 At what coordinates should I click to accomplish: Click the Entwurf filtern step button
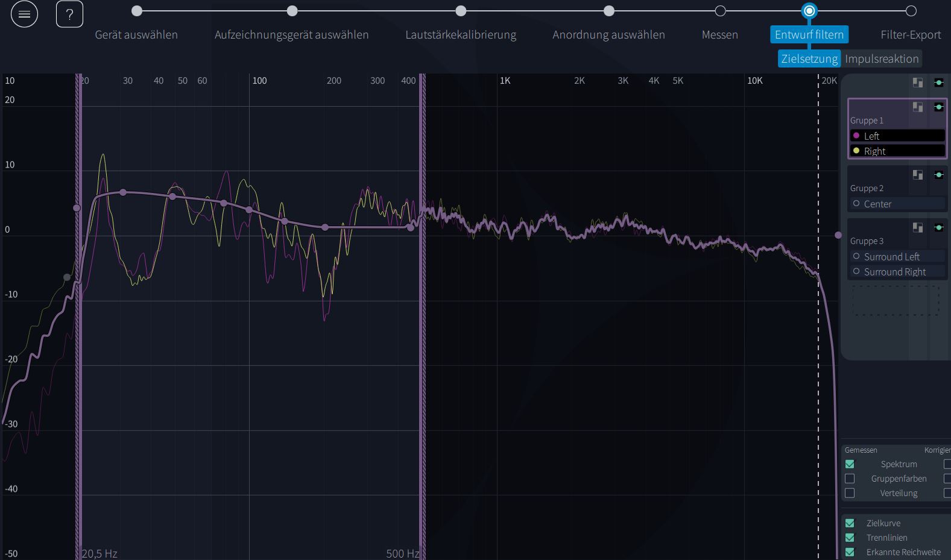809,34
